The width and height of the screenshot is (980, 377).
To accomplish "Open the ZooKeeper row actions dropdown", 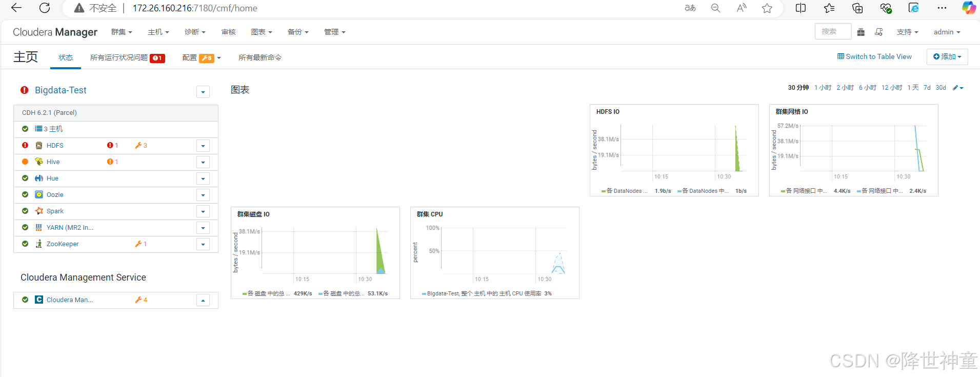I will point(203,244).
